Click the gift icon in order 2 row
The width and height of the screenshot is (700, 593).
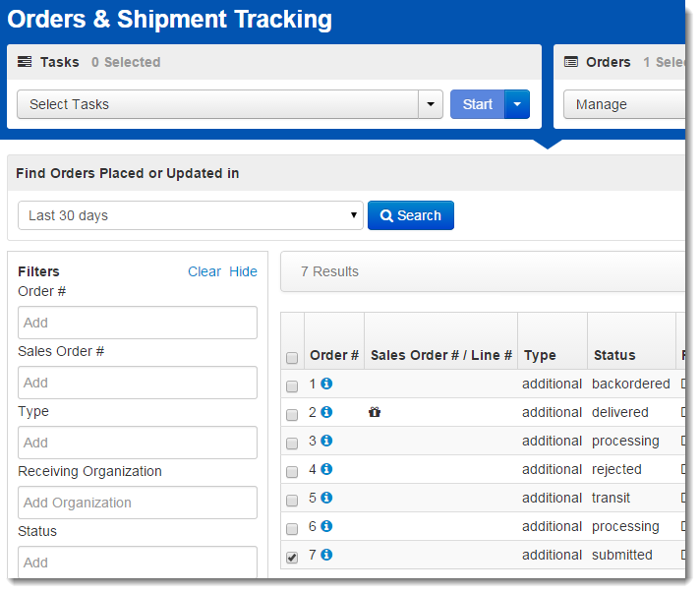375,412
